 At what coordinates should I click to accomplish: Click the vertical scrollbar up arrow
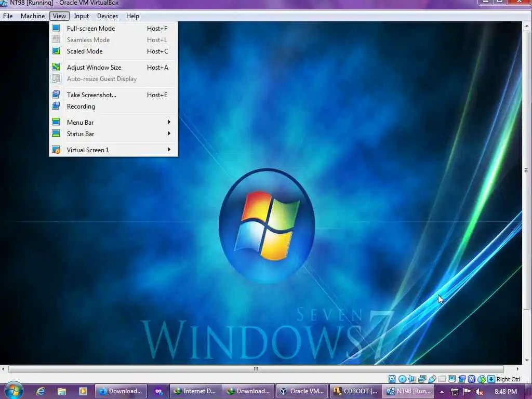click(x=527, y=26)
